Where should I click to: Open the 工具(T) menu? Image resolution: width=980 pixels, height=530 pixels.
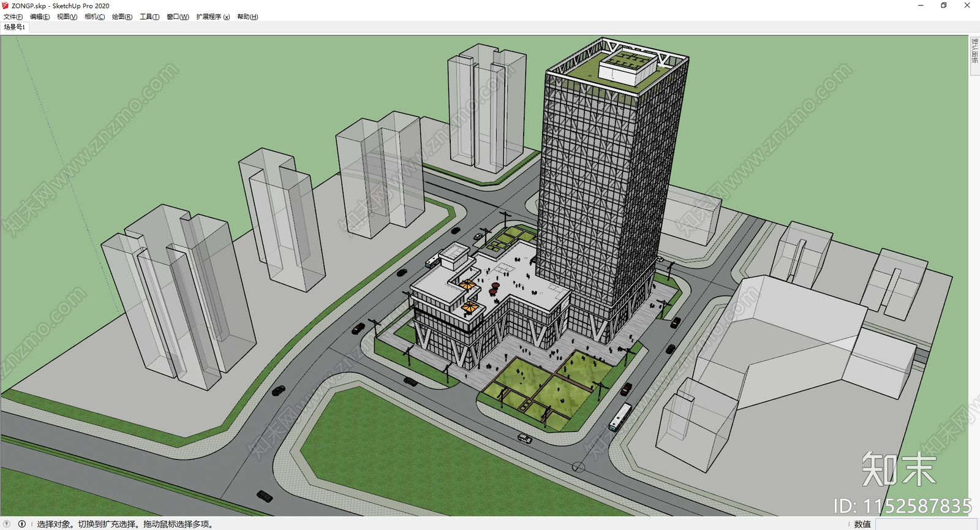(x=149, y=17)
